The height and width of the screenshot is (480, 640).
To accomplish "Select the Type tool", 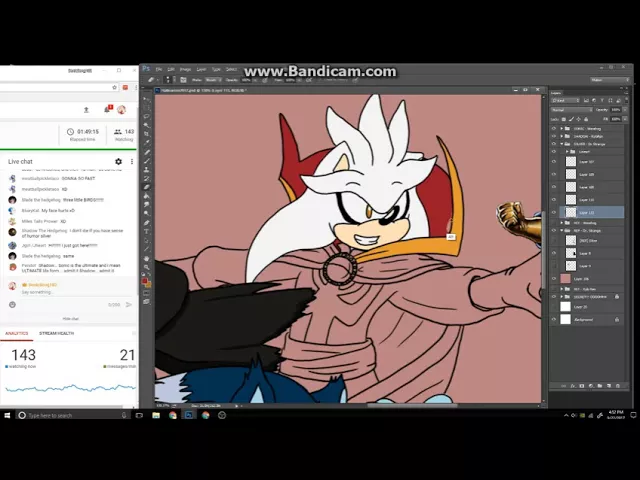I will point(147,231).
